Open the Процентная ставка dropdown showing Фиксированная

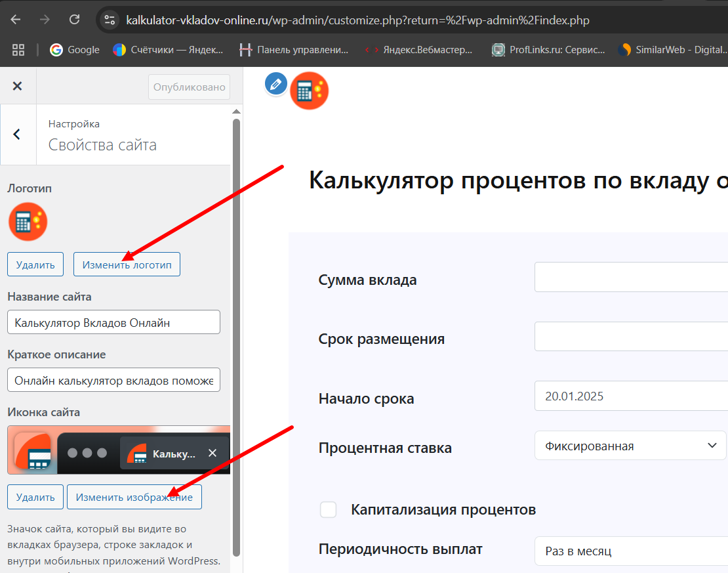pyautogui.click(x=630, y=445)
